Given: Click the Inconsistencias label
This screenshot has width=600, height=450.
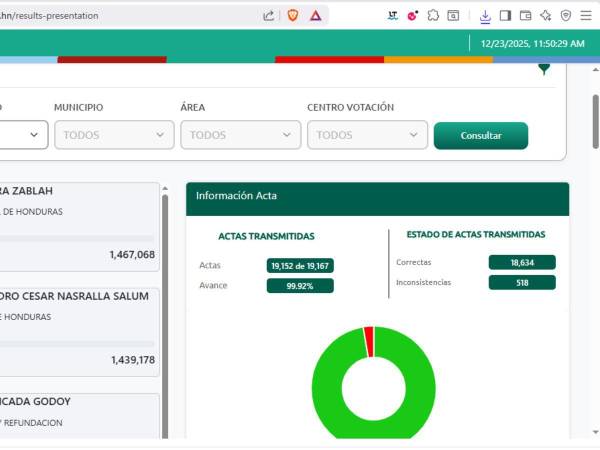Looking at the screenshot, I should click(x=423, y=282).
